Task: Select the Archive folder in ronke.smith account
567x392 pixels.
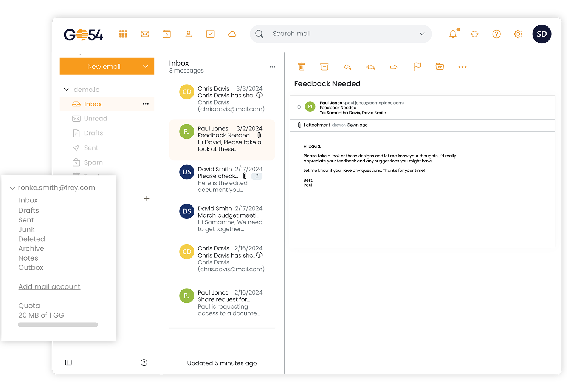Action: tap(31, 248)
